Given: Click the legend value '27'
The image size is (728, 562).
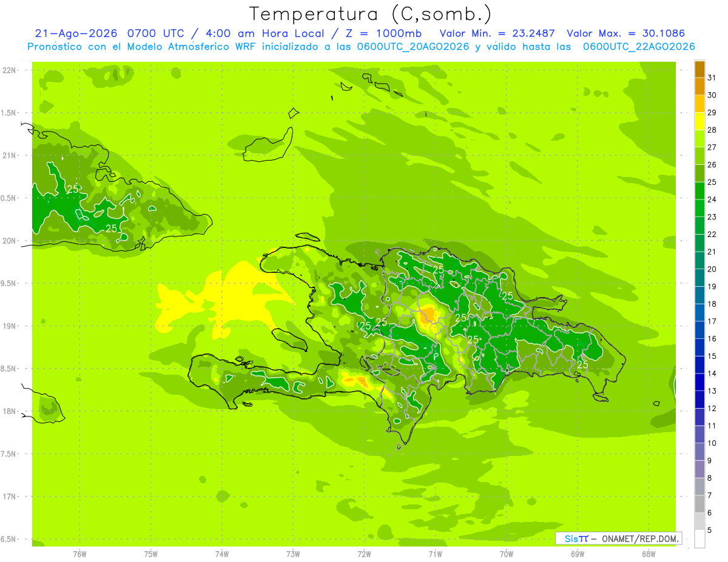Looking at the screenshot, I should click(712, 147).
